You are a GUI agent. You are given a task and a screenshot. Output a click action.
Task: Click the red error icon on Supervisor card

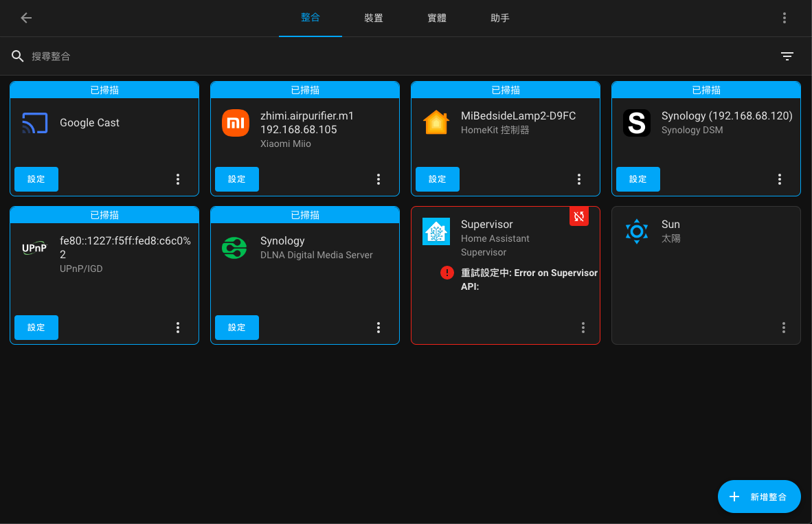click(x=447, y=273)
